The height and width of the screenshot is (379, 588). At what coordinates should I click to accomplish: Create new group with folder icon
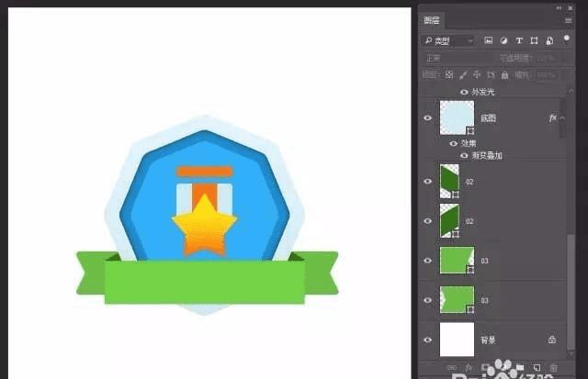point(520,368)
